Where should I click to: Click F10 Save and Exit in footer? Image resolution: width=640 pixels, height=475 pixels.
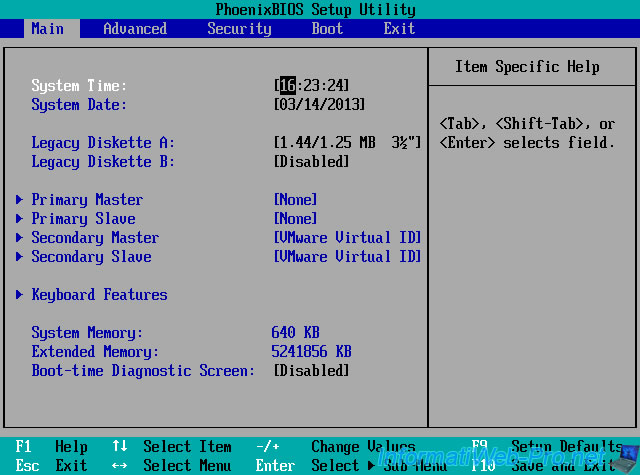click(x=543, y=465)
